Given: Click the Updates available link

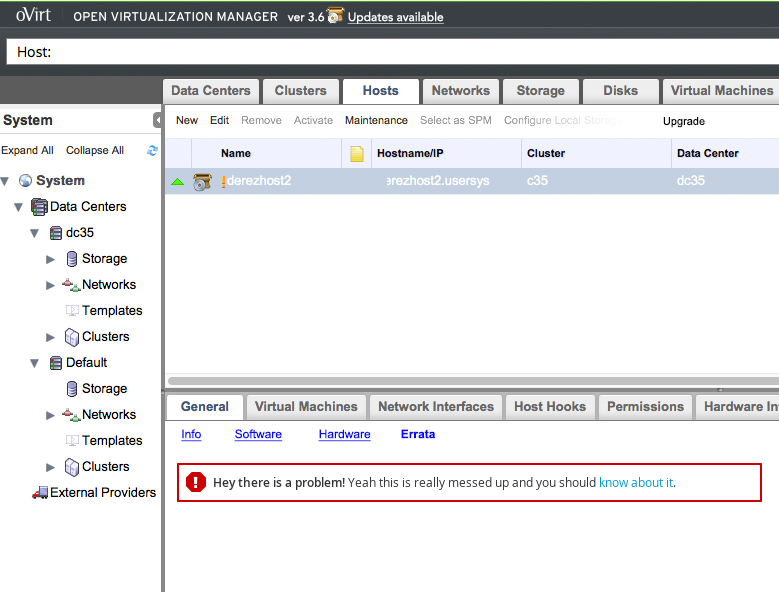Looking at the screenshot, I should (395, 17).
